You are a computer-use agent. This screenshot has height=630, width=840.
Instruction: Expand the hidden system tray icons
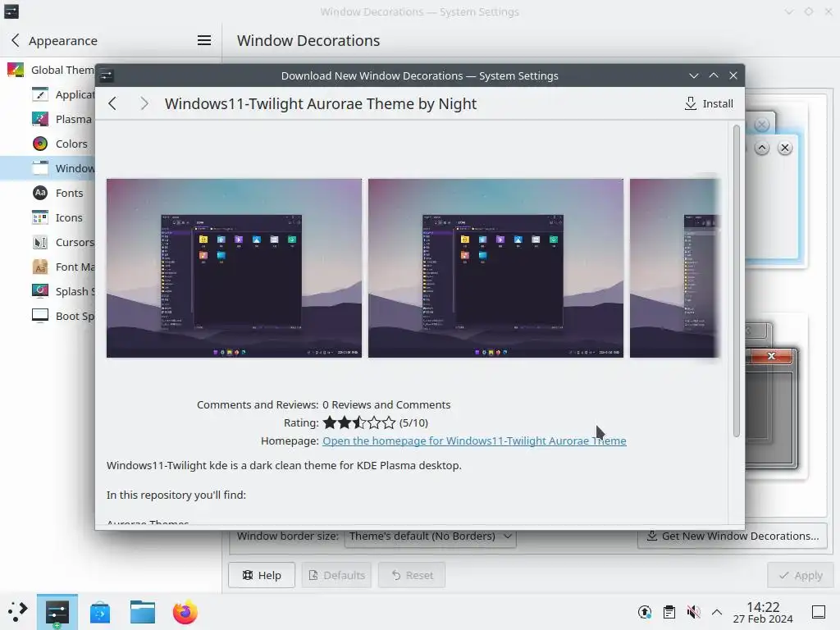click(x=717, y=612)
